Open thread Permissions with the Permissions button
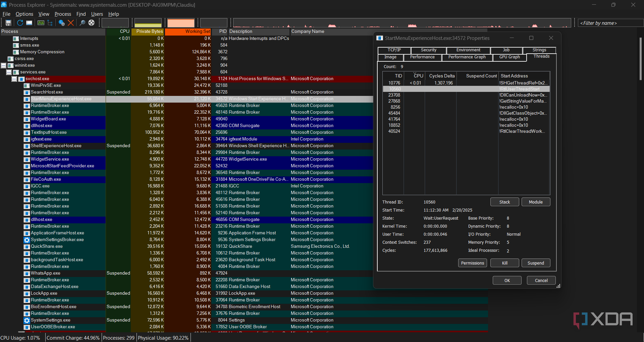Viewport: 644px width, 342px height. 472,263
